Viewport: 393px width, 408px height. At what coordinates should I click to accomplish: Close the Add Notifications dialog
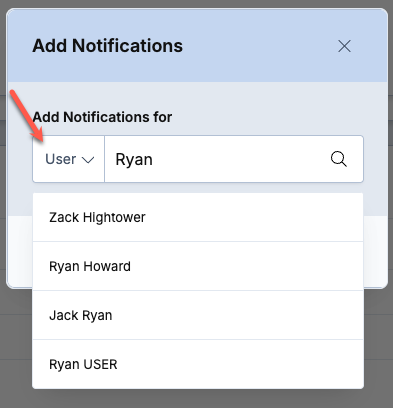(x=344, y=46)
